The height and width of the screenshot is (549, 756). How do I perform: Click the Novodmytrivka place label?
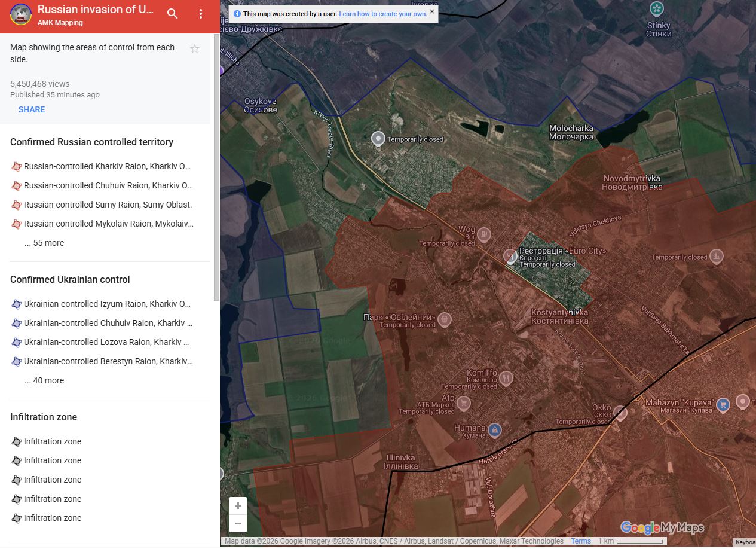pyautogui.click(x=633, y=182)
